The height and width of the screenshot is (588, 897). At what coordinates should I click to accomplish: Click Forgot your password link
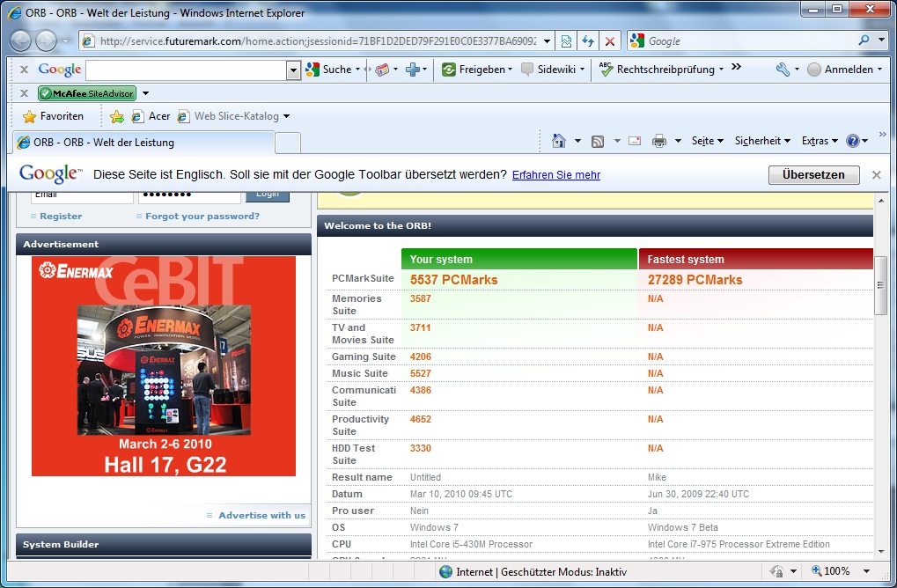point(202,217)
